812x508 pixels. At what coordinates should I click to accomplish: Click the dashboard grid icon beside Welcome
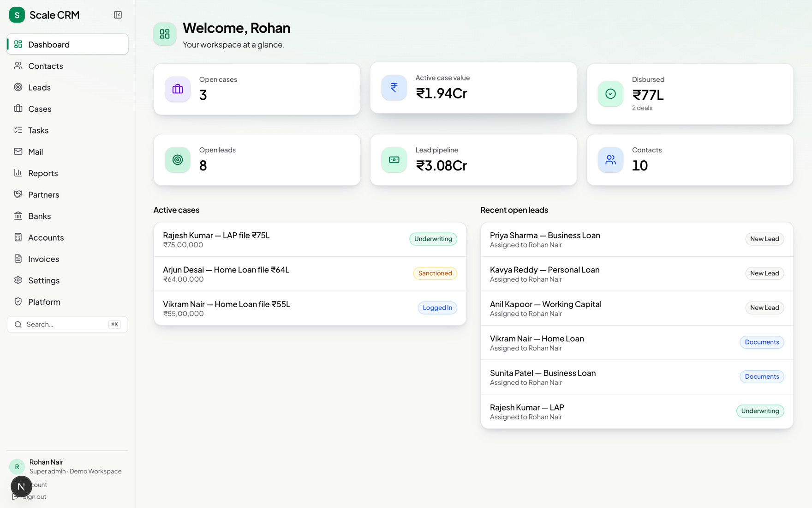165,34
